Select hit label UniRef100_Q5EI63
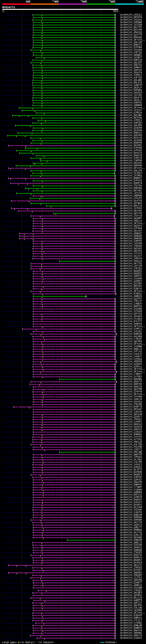Screen dimensions: 146x644 coord(131,65)
